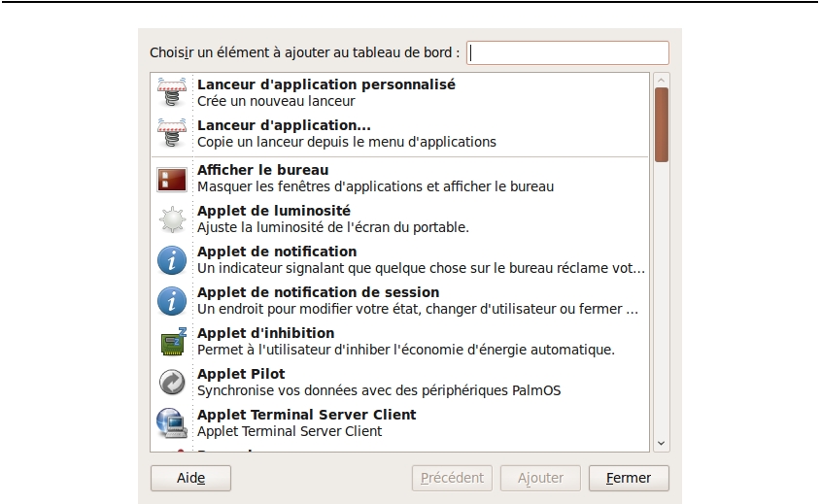Image resolution: width=821 pixels, height=504 pixels.
Task: Click the Afficher le bureau icon
Action: click(x=172, y=179)
